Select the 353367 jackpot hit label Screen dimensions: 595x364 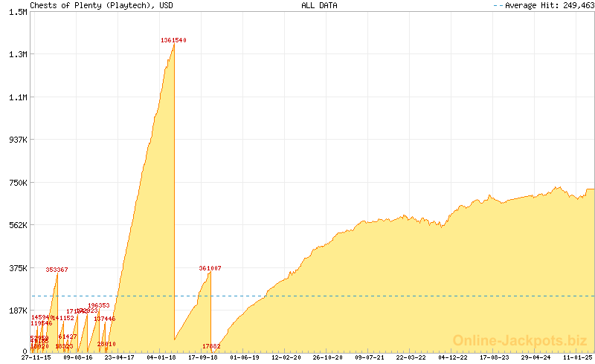pos(57,270)
